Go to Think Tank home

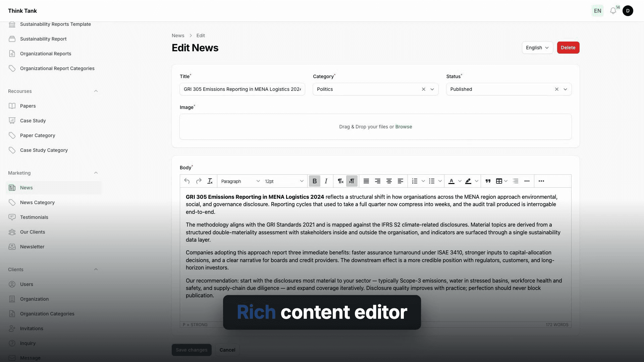pyautogui.click(x=22, y=11)
